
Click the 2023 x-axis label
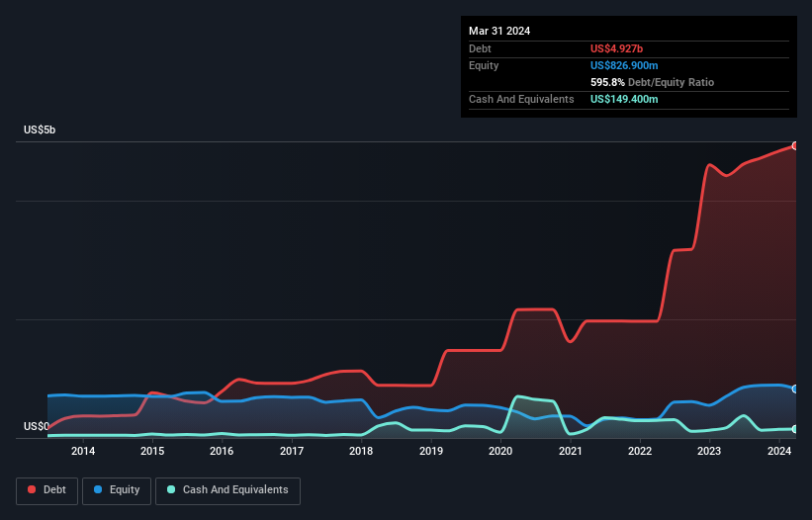(709, 451)
